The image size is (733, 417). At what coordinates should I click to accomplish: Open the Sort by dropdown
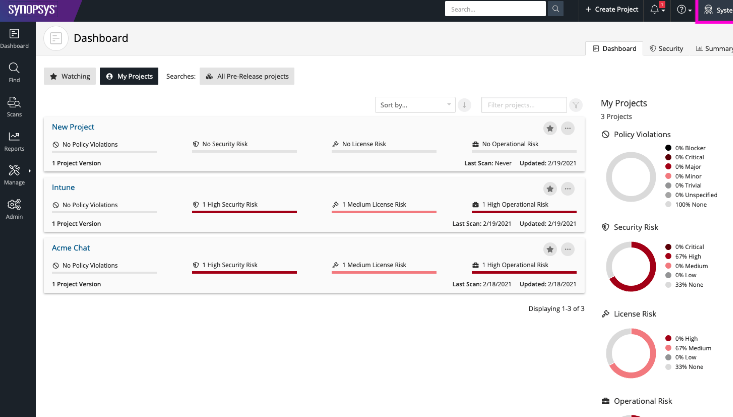pyautogui.click(x=415, y=105)
